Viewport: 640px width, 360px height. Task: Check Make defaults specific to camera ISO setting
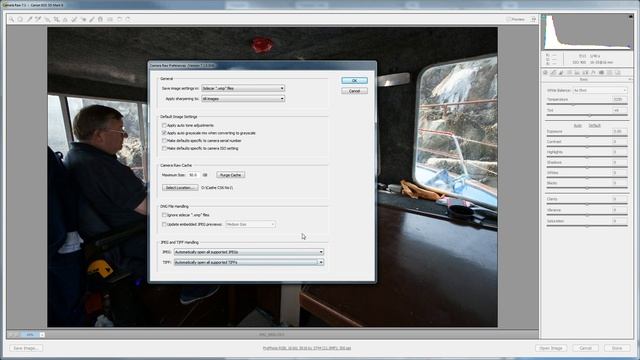(x=164, y=149)
